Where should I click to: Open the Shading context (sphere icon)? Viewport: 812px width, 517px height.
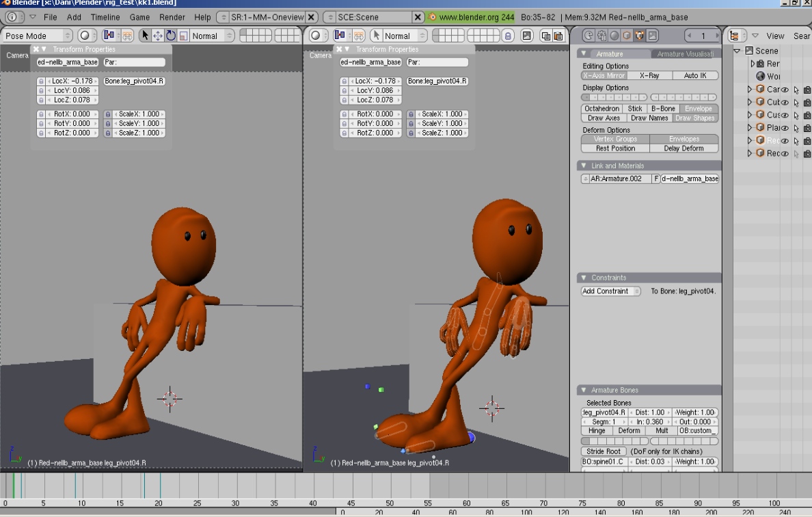tap(614, 36)
